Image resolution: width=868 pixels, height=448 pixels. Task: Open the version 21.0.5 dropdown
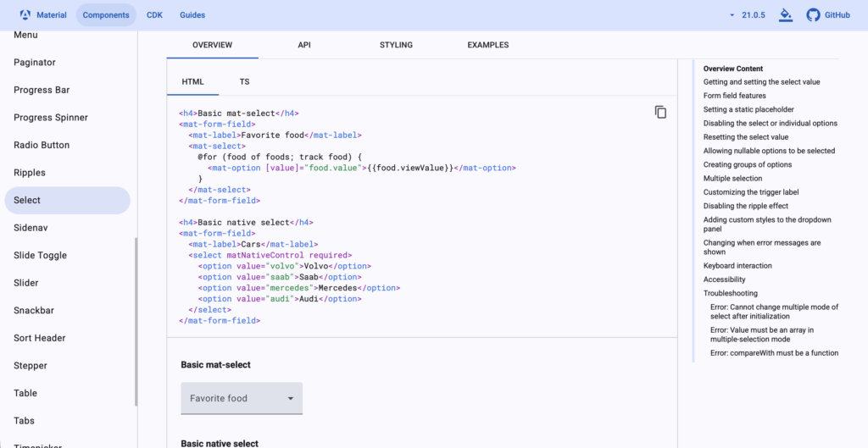click(x=749, y=15)
